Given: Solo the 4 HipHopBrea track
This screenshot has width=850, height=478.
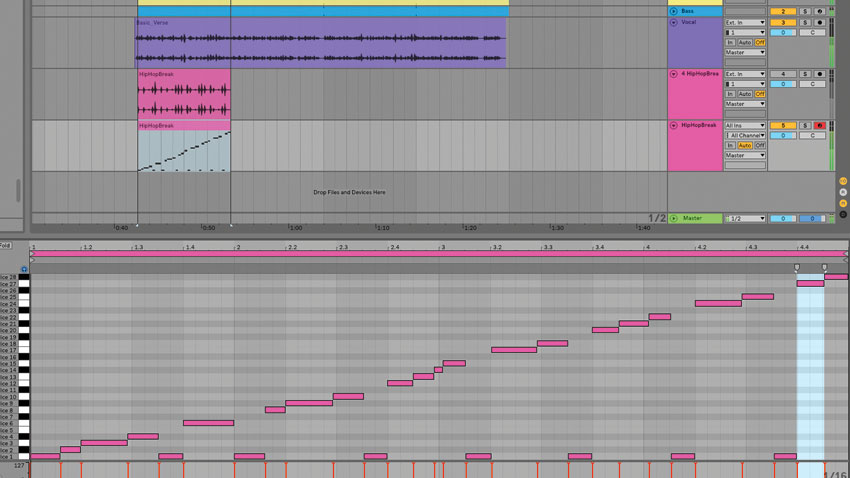Looking at the screenshot, I should 805,74.
